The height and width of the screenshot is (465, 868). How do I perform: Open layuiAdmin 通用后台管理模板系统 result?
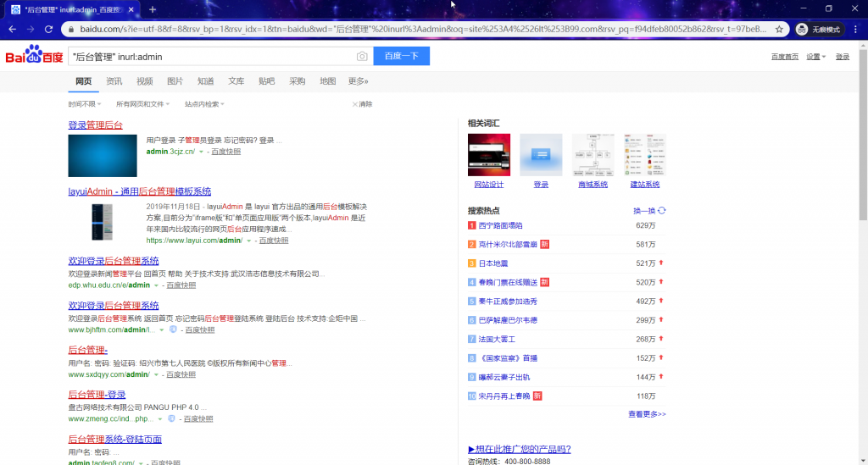pyautogui.click(x=140, y=191)
